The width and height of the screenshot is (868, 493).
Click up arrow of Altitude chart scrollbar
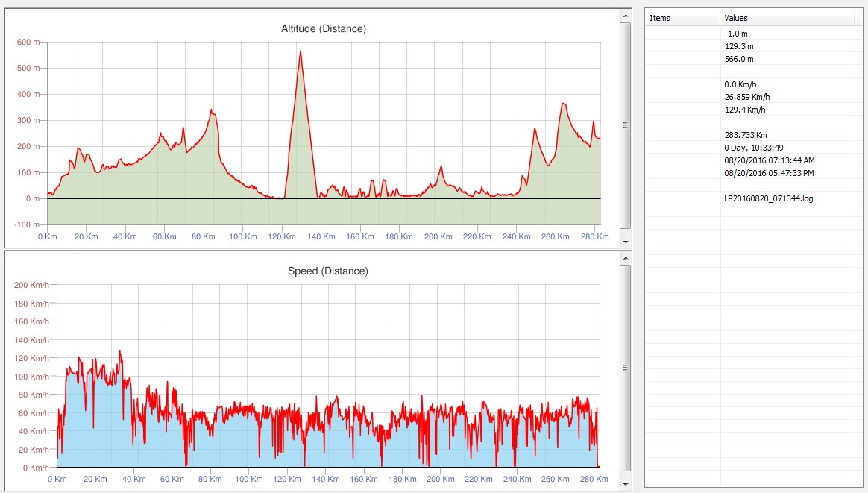625,16
